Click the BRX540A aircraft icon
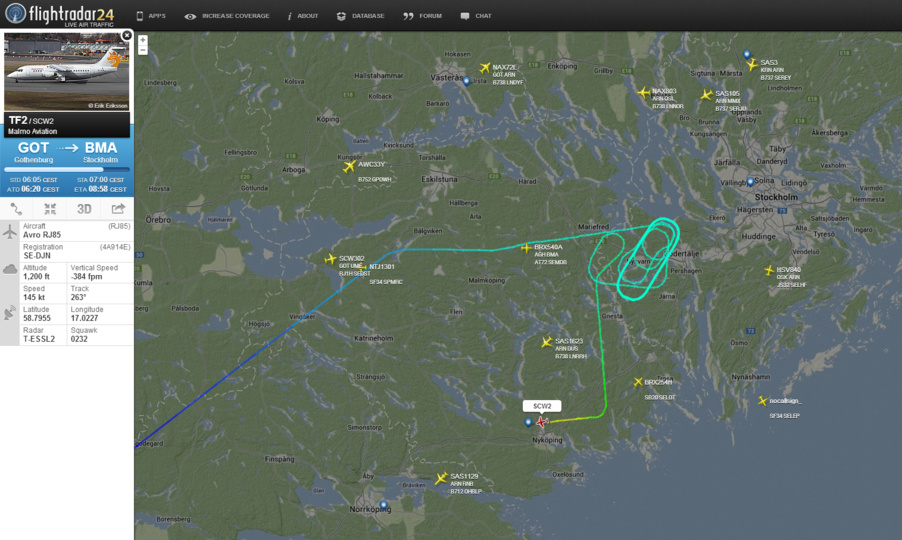902x540 pixels. 526,248
